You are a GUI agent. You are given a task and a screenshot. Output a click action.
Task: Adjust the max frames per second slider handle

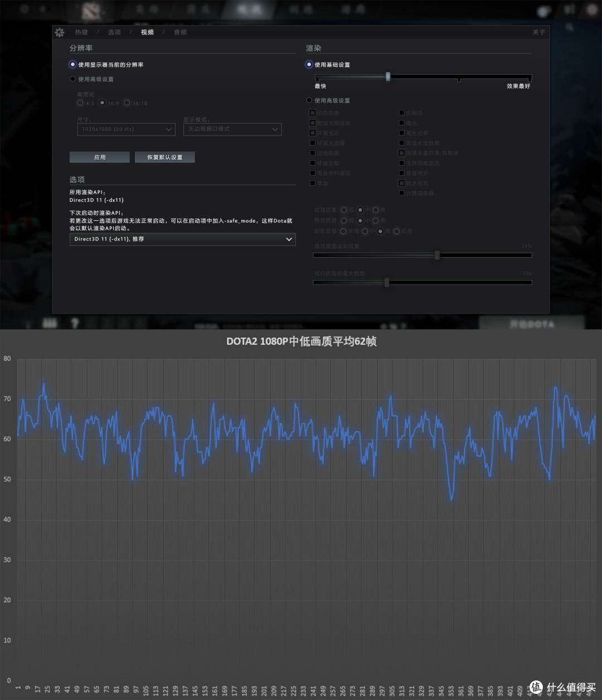(387, 283)
